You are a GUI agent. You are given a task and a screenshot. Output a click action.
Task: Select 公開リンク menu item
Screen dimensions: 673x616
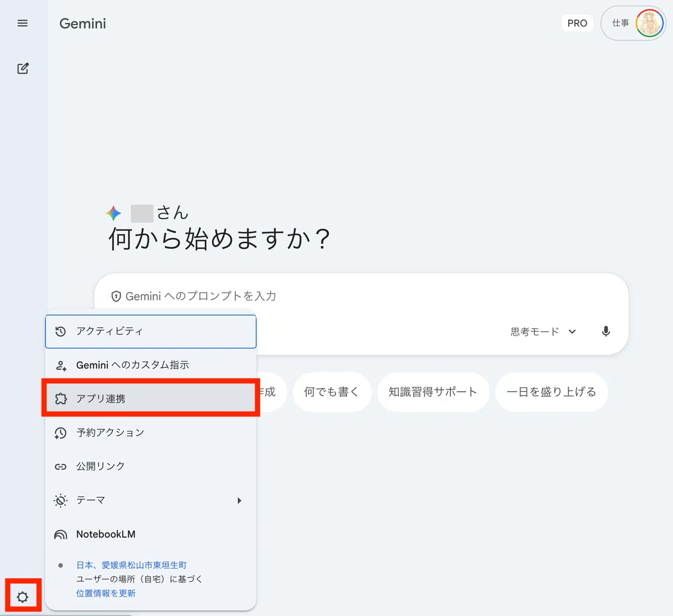(151, 466)
